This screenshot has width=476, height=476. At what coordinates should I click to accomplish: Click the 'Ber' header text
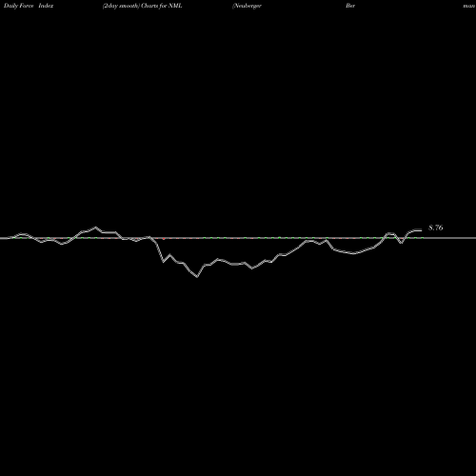coord(350,6)
